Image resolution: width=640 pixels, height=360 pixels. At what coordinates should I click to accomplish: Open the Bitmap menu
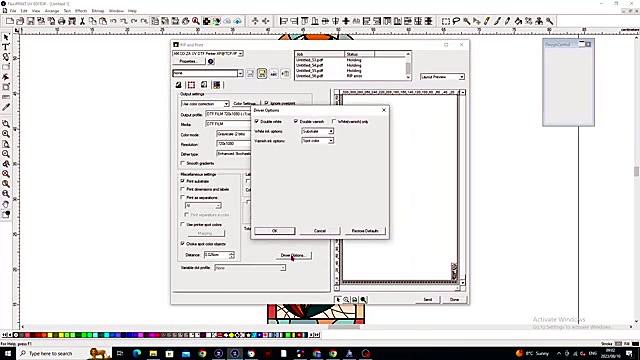tap(98, 11)
